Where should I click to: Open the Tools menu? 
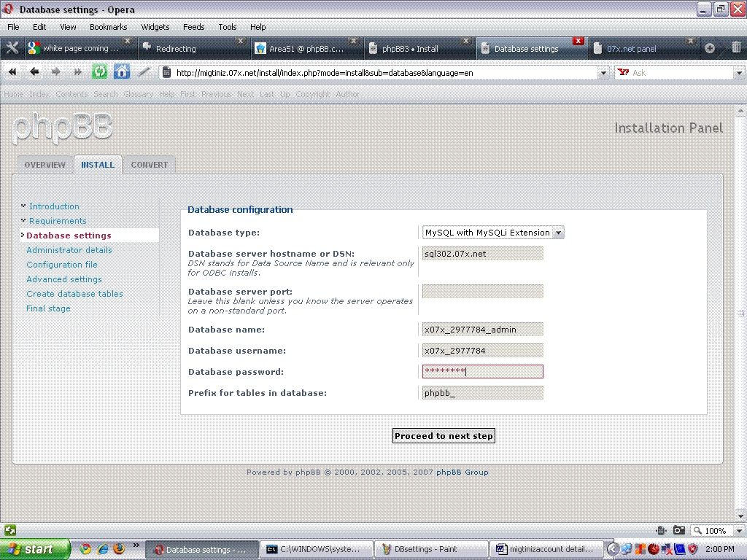pyautogui.click(x=228, y=27)
